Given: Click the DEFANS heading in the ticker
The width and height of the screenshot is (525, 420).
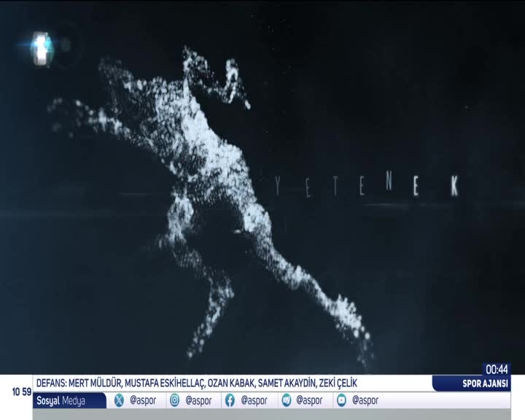Looking at the screenshot, I should [x=52, y=384].
